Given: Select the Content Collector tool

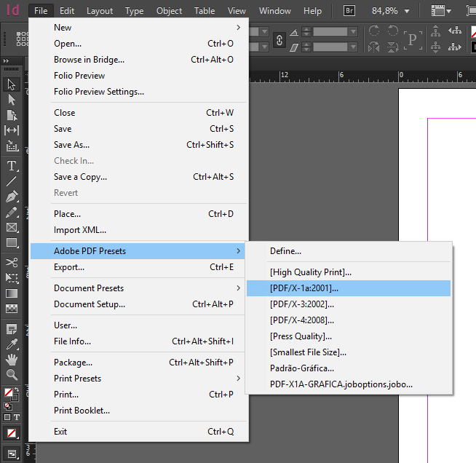Looking at the screenshot, I should 12,146.
